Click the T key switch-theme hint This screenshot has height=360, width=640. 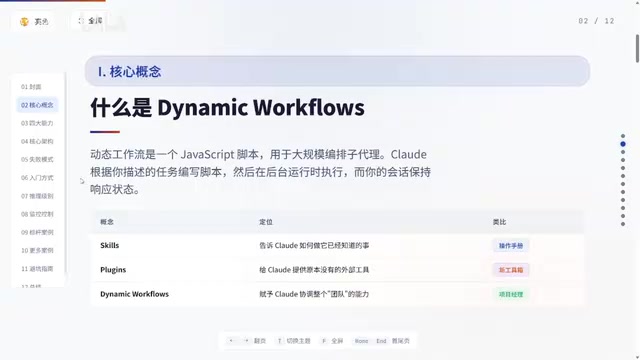point(279,341)
